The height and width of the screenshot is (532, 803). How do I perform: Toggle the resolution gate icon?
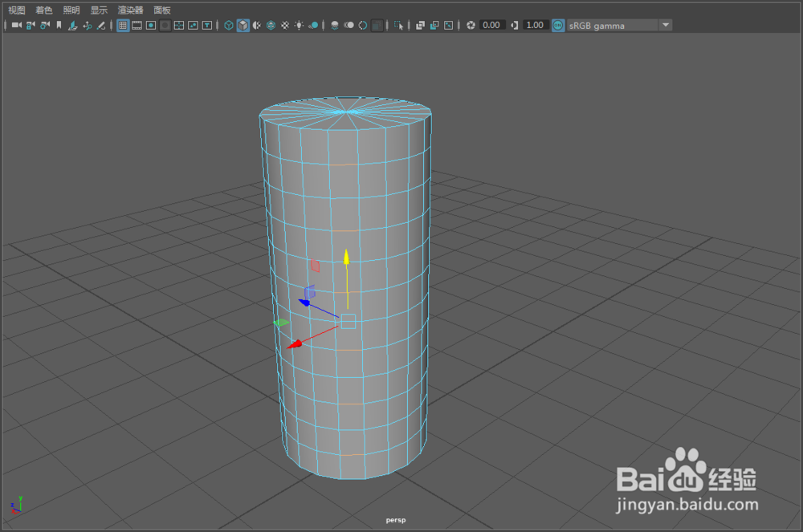click(151, 25)
